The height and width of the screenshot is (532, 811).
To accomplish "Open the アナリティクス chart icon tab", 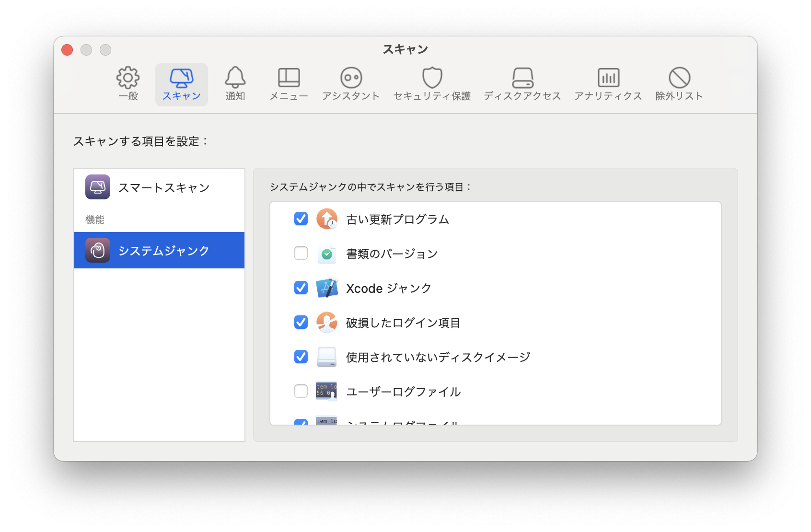I will click(608, 78).
